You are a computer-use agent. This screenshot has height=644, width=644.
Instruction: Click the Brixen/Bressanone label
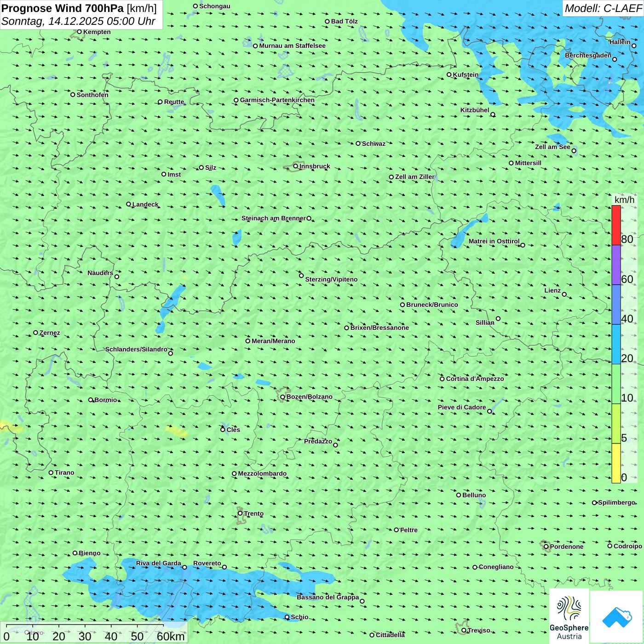[379, 328]
